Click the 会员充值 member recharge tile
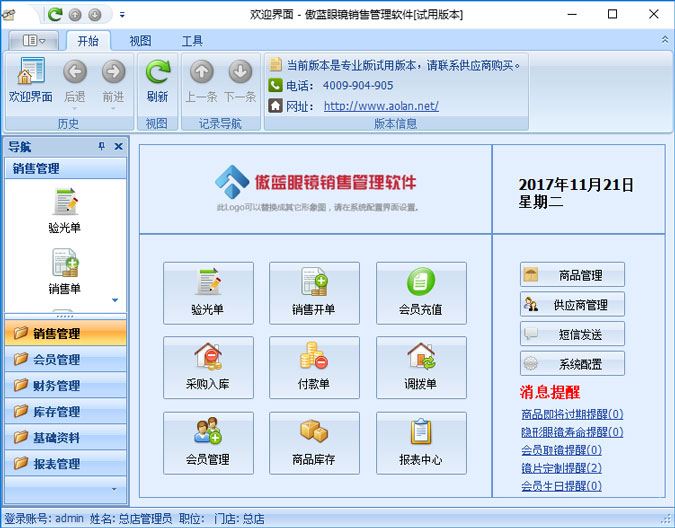675x528 pixels. tap(421, 292)
